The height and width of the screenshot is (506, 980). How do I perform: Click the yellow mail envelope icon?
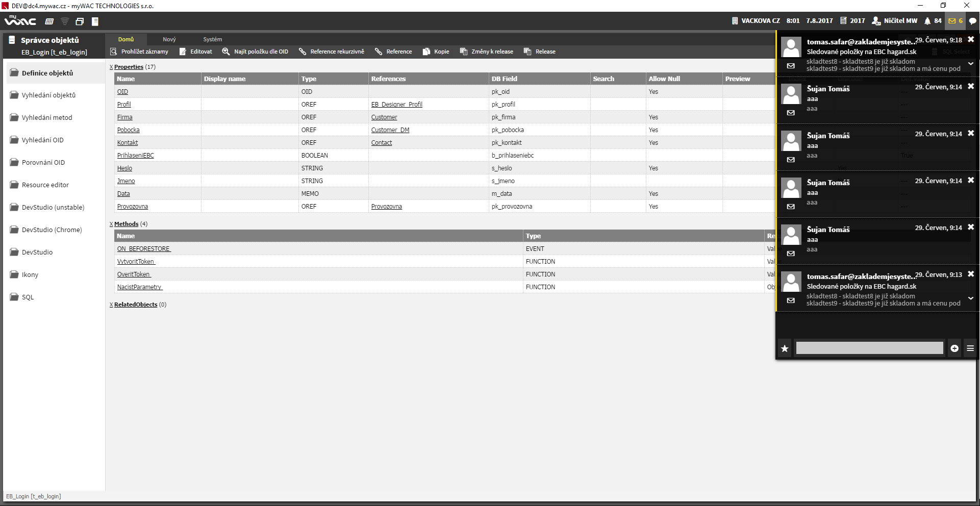point(952,21)
